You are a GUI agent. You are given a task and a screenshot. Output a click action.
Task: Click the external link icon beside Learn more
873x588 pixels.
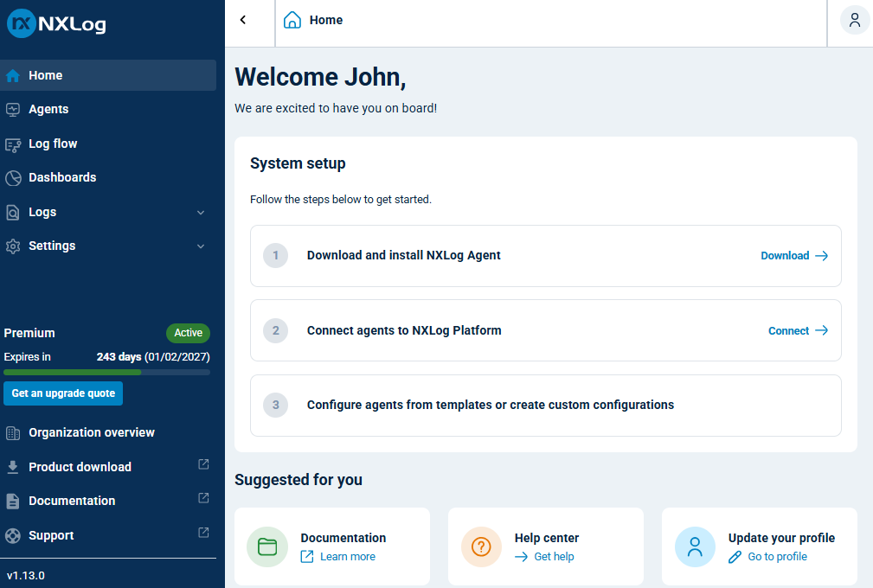click(307, 557)
